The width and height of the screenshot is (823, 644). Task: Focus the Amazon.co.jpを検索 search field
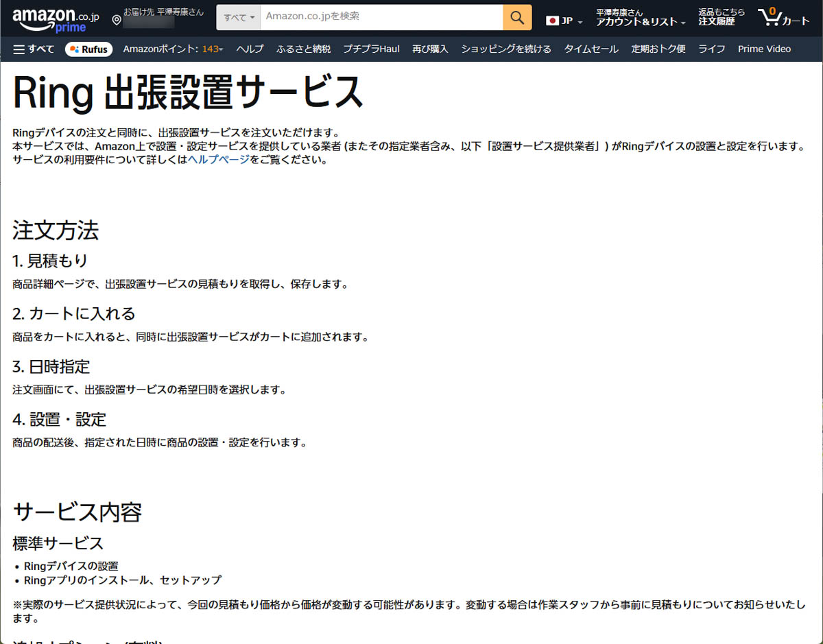(x=381, y=17)
